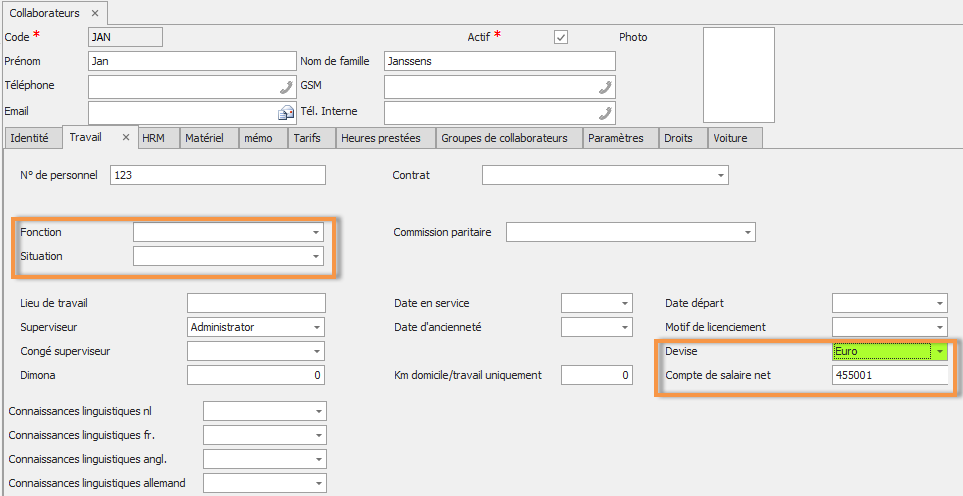Click the phone icon in Tél. Interne field
The height and width of the screenshot is (496, 963).
pos(605,113)
